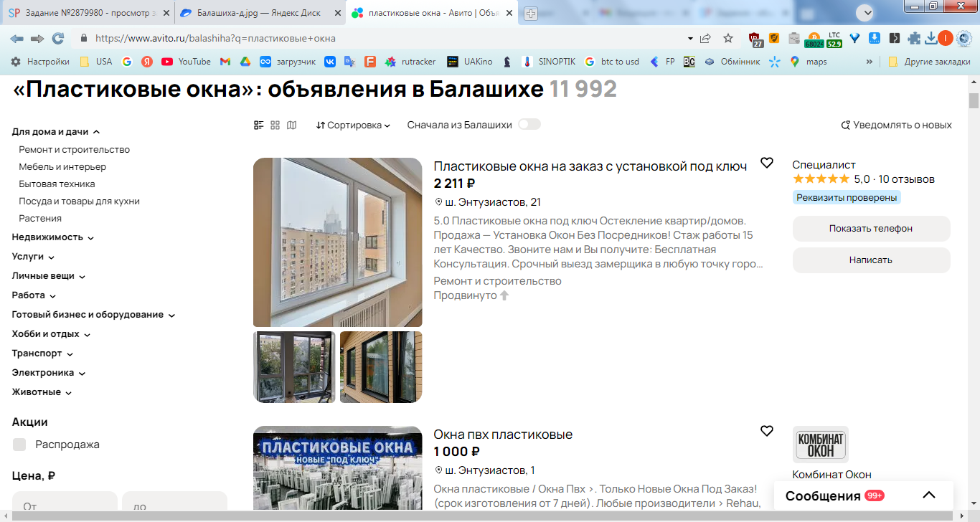Switch to the 'Задание №2879980' tab
The height and width of the screenshot is (522, 980).
[87, 13]
